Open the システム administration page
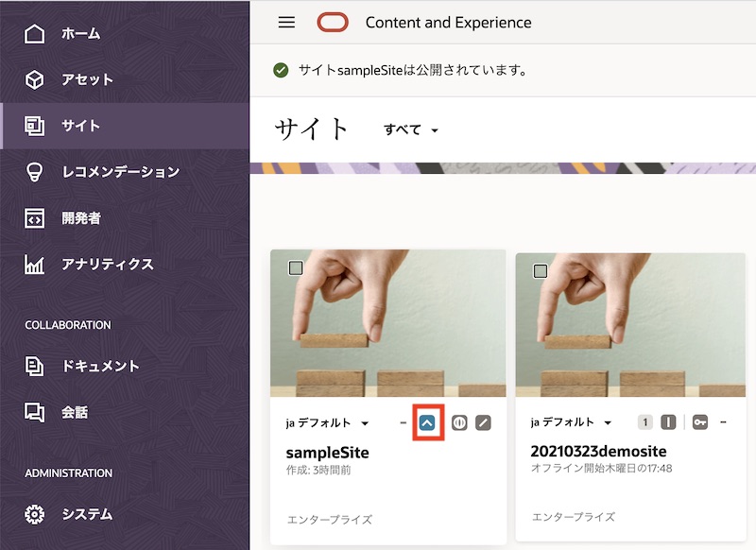Screen dimensions: 756x550 tap(83, 515)
